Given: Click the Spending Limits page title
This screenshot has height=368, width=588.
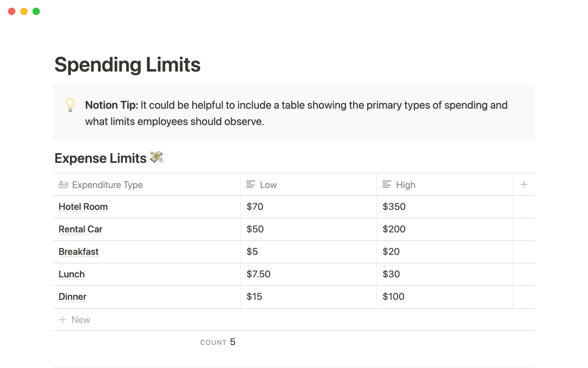Looking at the screenshot, I should click(x=127, y=65).
